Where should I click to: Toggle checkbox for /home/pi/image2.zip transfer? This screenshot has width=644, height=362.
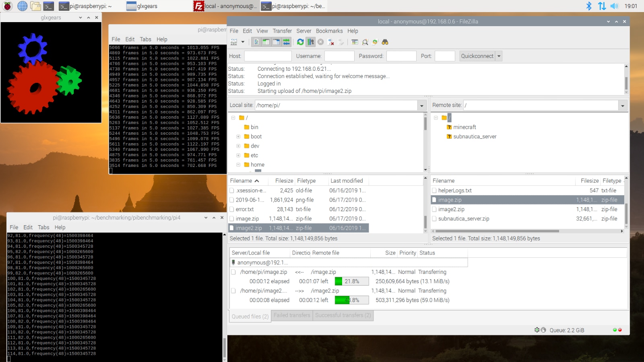click(x=233, y=290)
